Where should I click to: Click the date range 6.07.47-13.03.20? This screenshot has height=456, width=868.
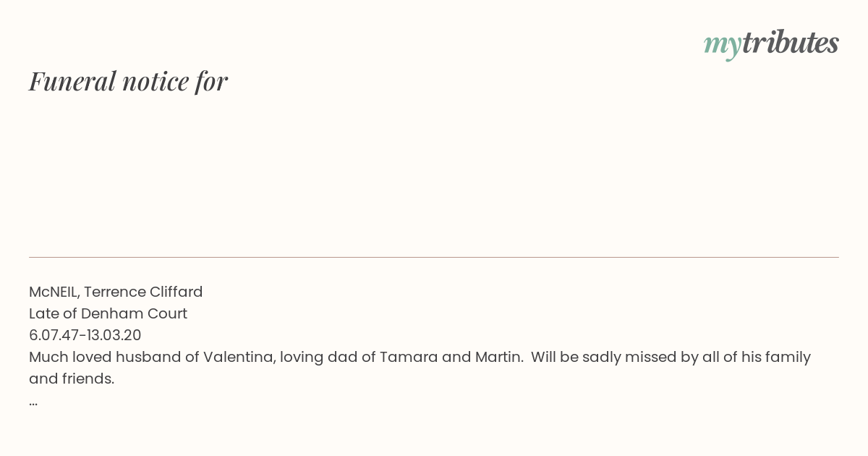[x=85, y=335]
